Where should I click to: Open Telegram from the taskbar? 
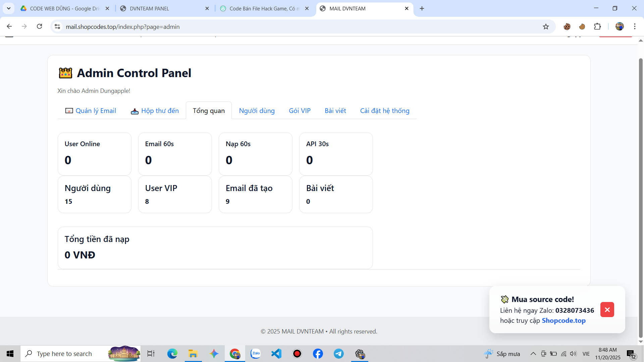click(339, 354)
